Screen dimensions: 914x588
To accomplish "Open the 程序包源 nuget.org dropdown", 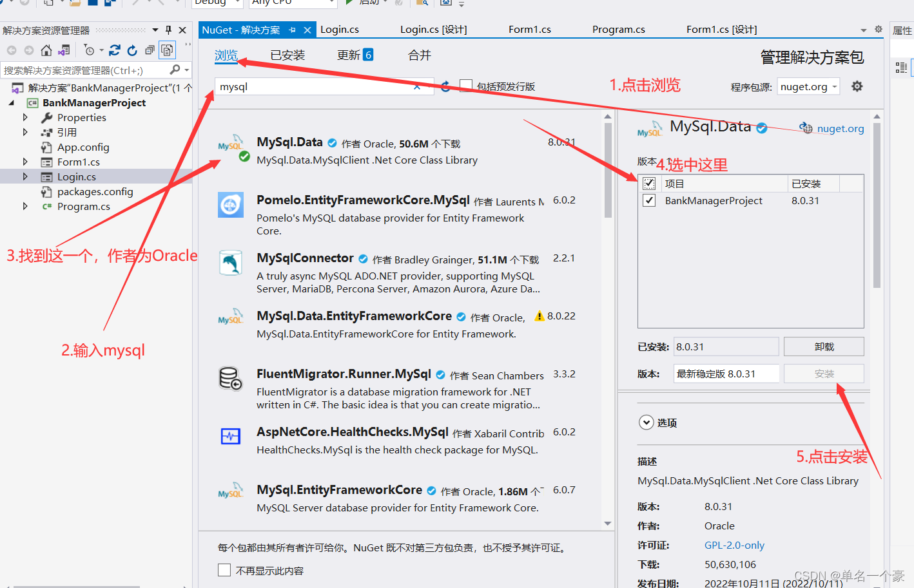I will (x=809, y=86).
